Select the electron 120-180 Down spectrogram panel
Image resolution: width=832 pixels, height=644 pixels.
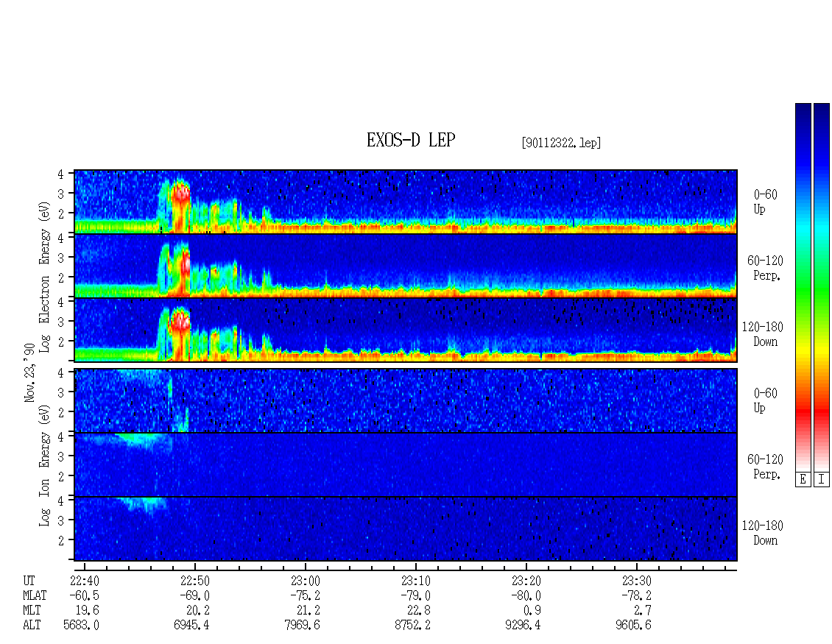tap(406, 330)
